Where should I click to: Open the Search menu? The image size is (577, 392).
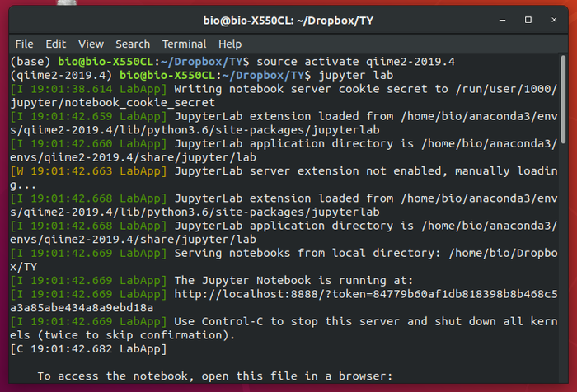pyautogui.click(x=132, y=44)
